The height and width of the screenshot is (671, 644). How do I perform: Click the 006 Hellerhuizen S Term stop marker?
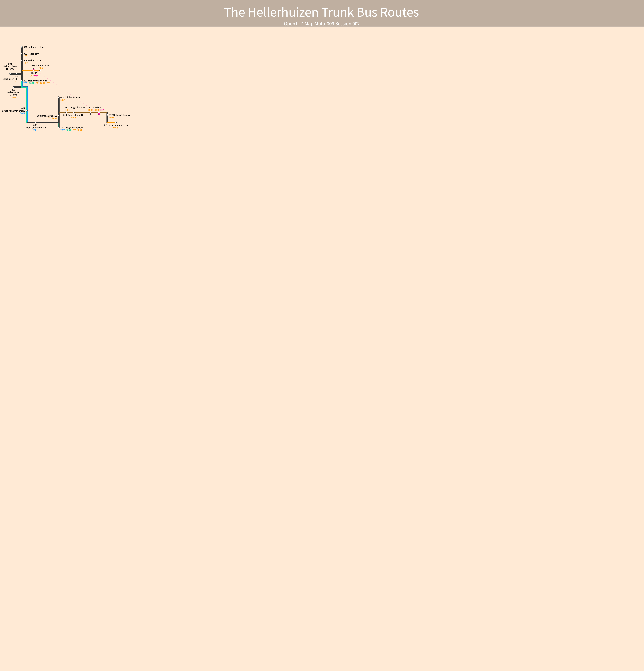13,87
